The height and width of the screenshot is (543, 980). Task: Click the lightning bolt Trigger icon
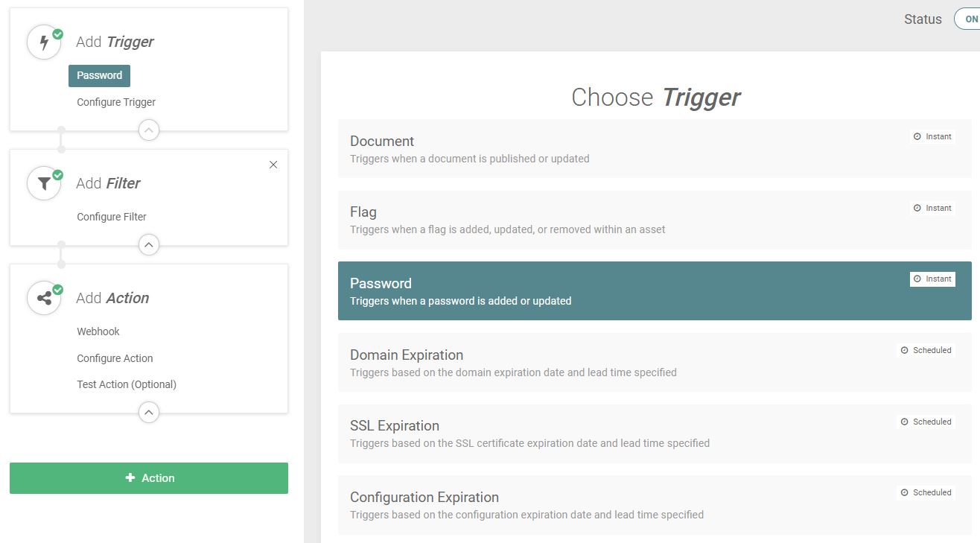coord(44,42)
